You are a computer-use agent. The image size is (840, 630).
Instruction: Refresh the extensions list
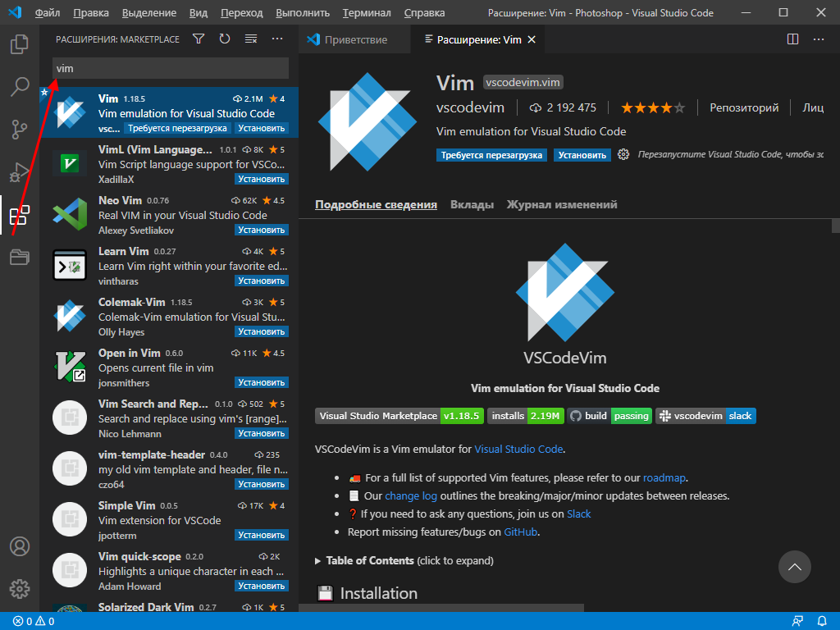tap(224, 39)
